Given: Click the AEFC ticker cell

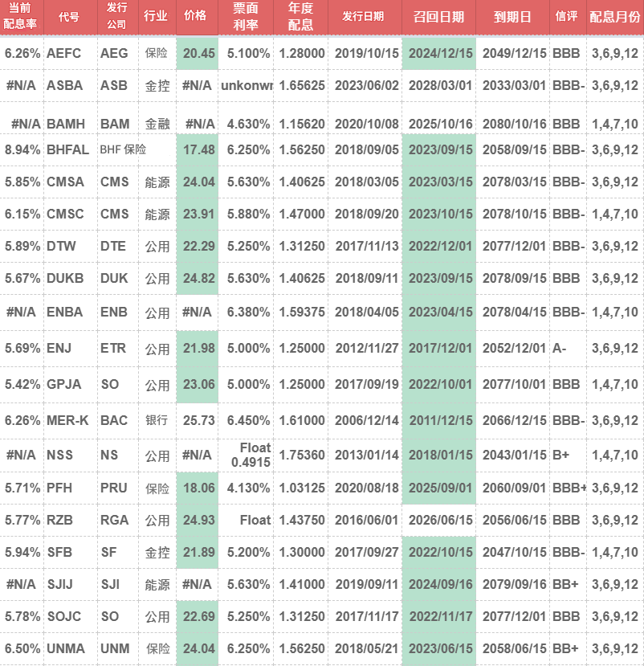Looking at the screenshot, I should 66,53.
